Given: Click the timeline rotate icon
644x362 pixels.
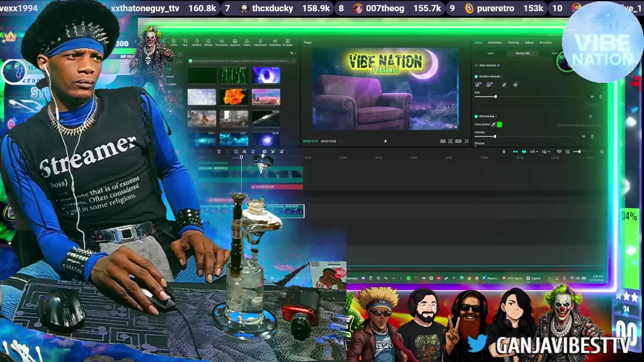Looking at the screenshot, I should (x=253, y=151).
